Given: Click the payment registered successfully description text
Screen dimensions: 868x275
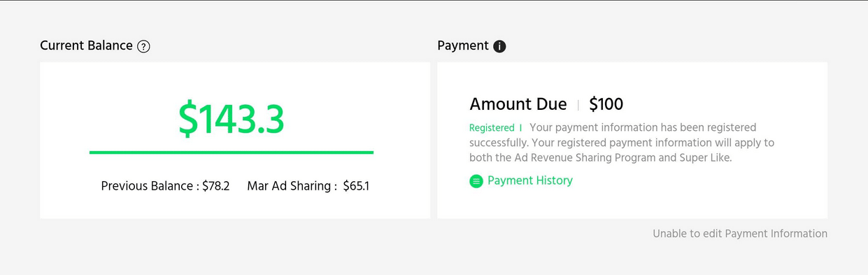Looking at the screenshot, I should tap(622, 143).
